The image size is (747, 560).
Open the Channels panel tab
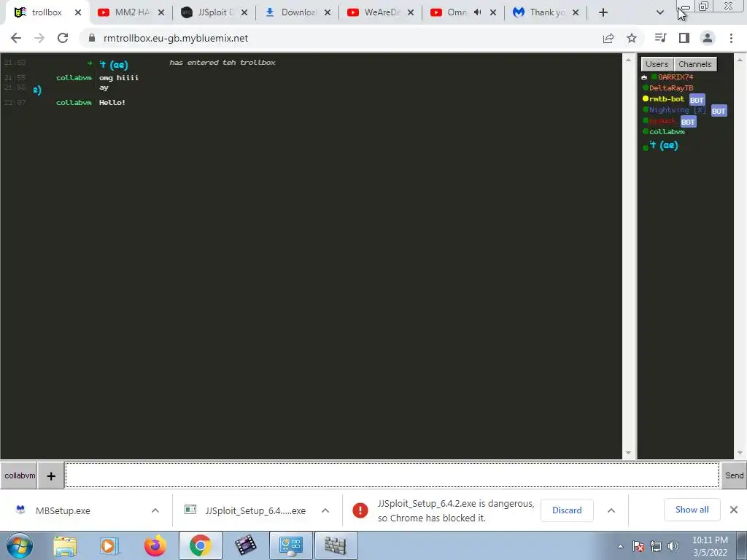tap(694, 64)
